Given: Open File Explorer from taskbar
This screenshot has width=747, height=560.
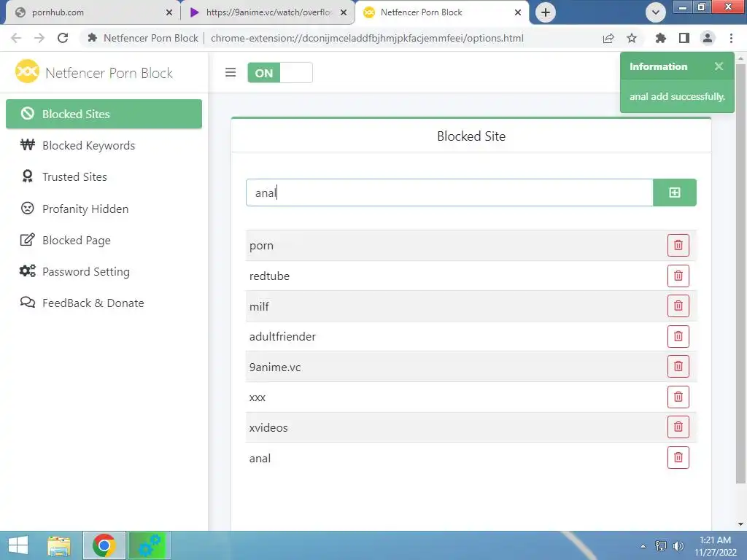Looking at the screenshot, I should click(x=59, y=545).
